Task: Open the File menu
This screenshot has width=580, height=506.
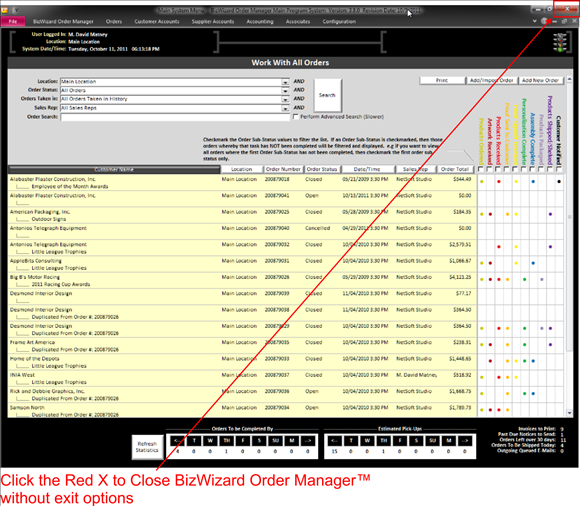Action: click(13, 21)
